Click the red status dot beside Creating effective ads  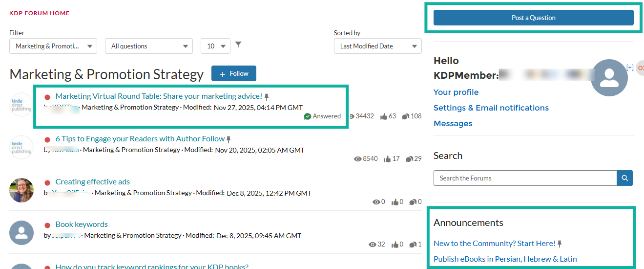[47, 182]
